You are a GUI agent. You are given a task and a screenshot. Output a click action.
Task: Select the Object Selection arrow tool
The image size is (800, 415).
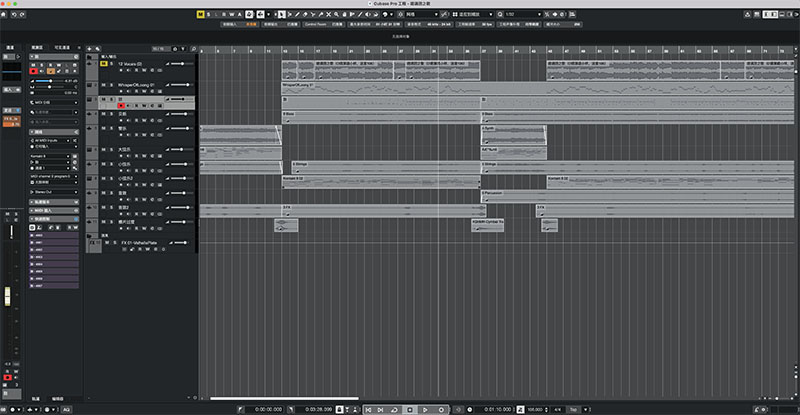click(x=282, y=14)
